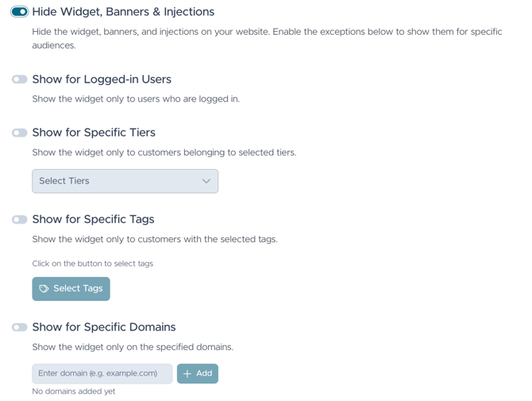This screenshot has width=532, height=401.
Task: Click the tag icon on Select Tags
Action: [x=44, y=289]
